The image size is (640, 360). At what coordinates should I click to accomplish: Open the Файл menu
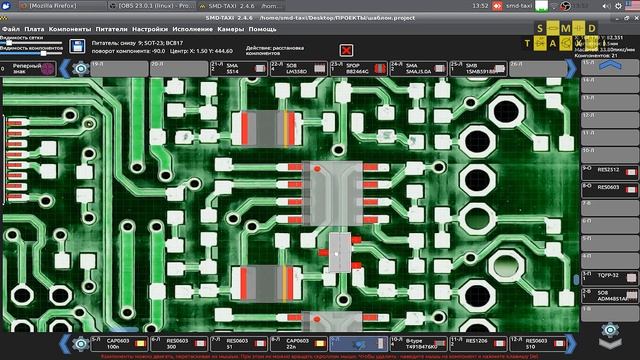coord(11,29)
